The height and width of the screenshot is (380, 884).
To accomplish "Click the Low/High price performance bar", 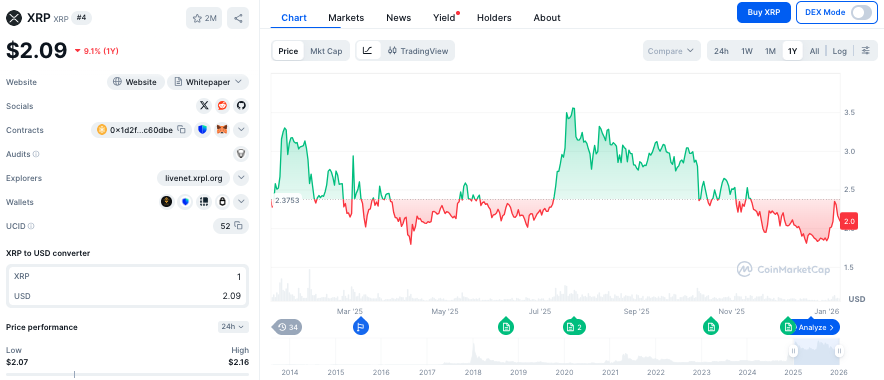I will [127, 374].
